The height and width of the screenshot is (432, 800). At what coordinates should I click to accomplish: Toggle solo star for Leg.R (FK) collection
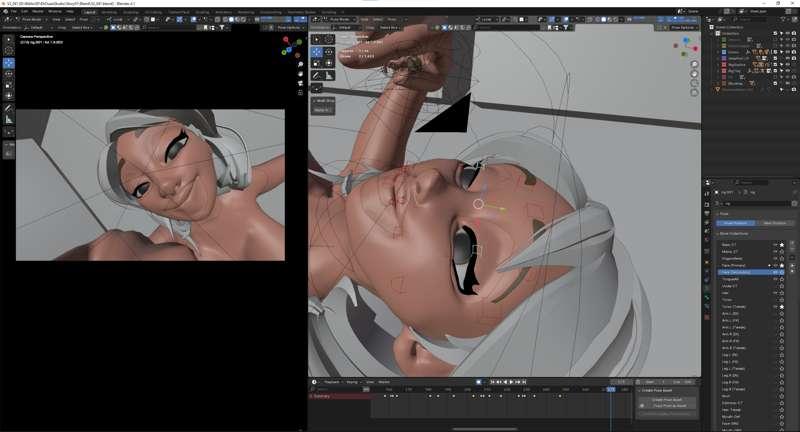(782, 382)
